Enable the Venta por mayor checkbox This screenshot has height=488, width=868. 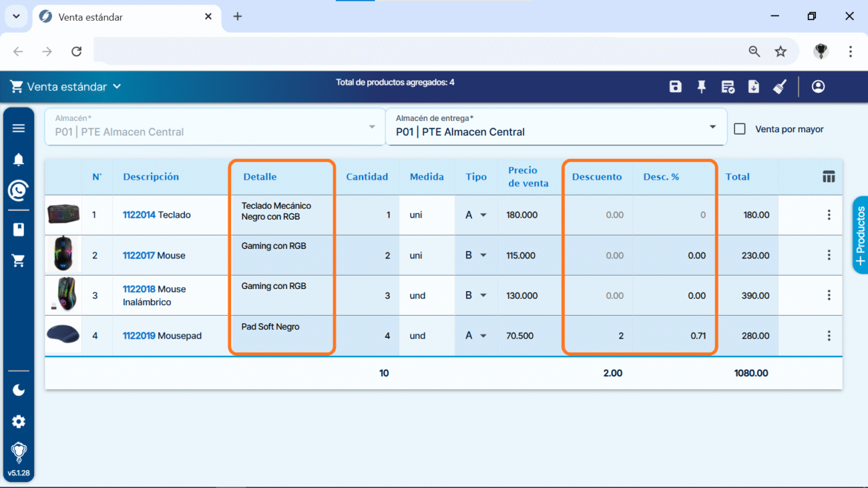740,129
